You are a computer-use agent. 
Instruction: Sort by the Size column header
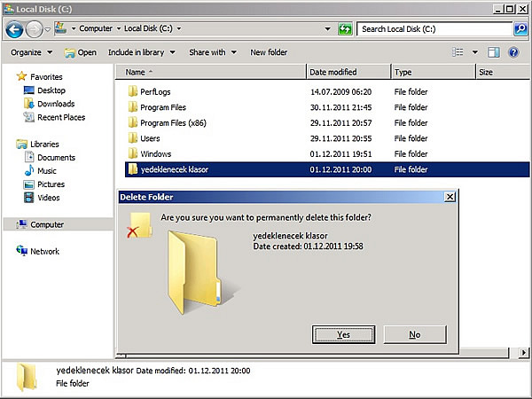503,72
